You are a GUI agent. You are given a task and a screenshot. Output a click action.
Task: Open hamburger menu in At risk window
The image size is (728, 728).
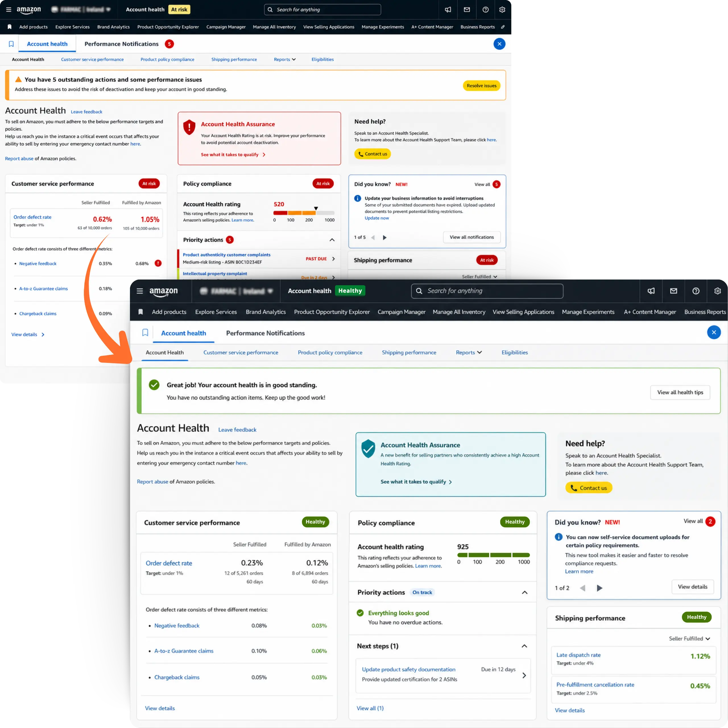tap(9, 9)
